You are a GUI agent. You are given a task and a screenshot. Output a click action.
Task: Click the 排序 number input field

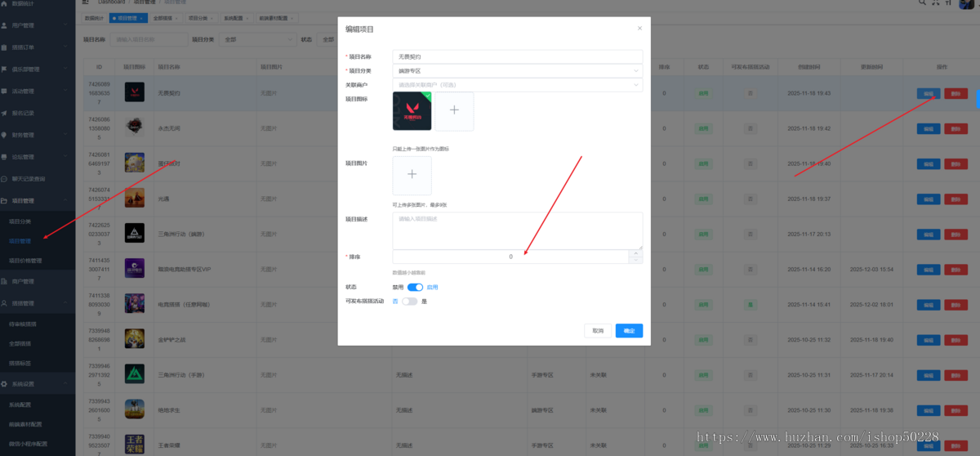tap(510, 257)
